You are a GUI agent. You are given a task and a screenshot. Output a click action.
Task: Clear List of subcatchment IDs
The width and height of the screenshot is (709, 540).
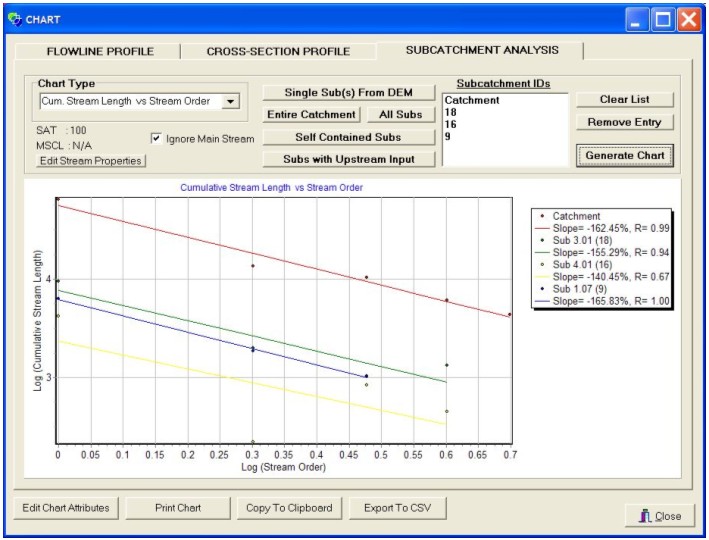point(625,100)
